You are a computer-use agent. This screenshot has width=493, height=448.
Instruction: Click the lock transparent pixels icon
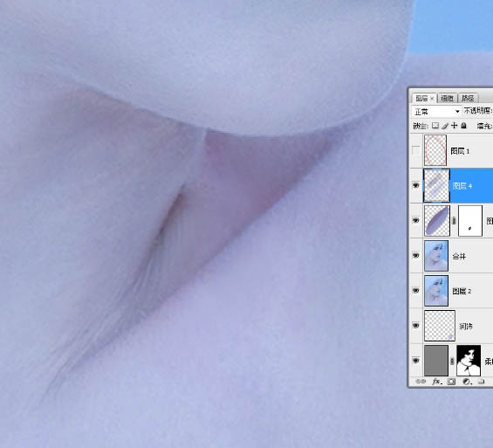(435, 126)
